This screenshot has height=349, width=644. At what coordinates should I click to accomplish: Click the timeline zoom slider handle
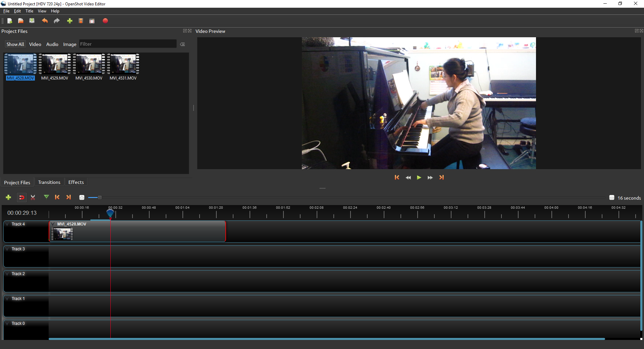click(x=100, y=198)
